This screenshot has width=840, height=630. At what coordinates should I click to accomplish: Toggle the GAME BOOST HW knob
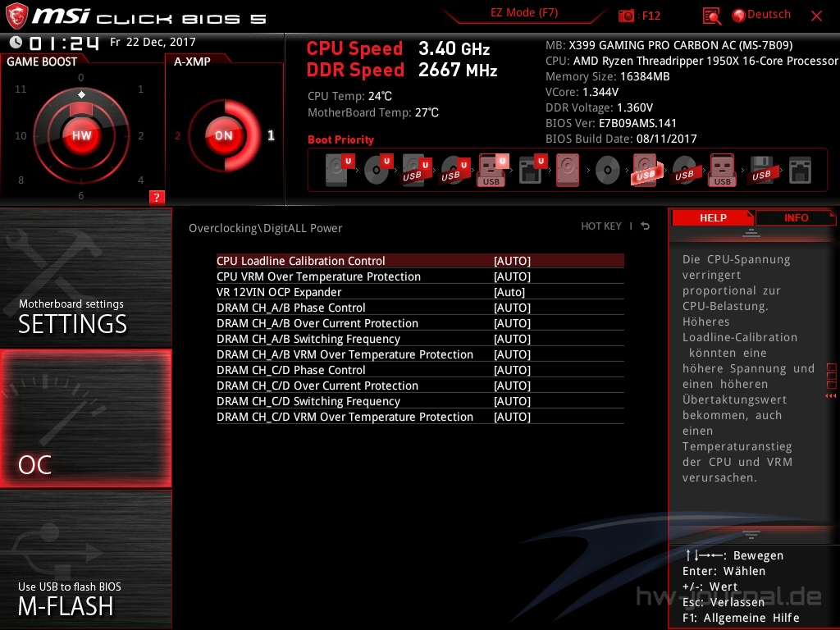[81, 135]
